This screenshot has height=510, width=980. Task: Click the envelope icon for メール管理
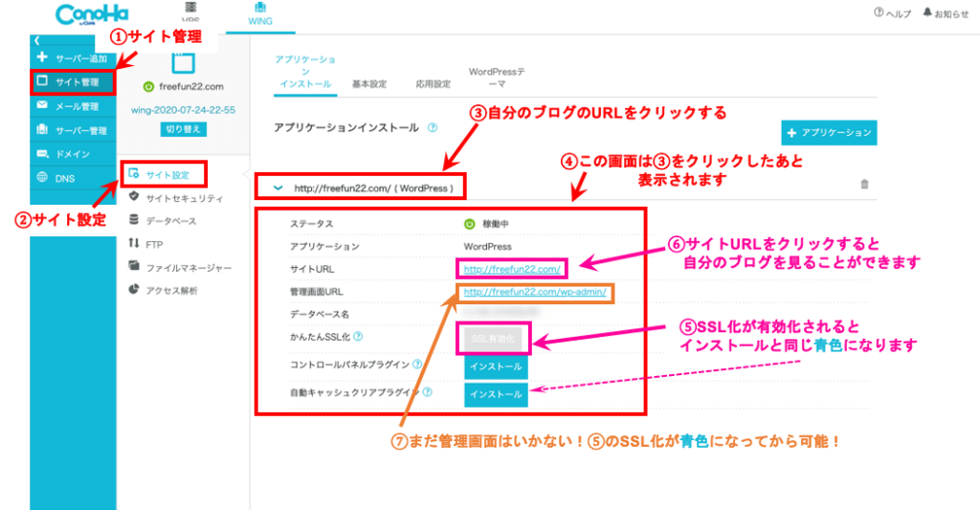pyautogui.click(x=42, y=105)
